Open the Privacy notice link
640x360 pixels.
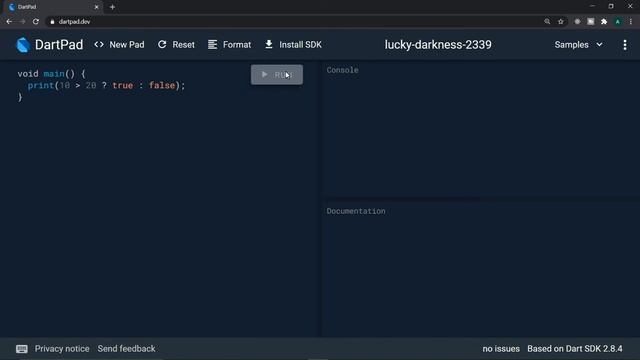pyautogui.click(x=62, y=349)
